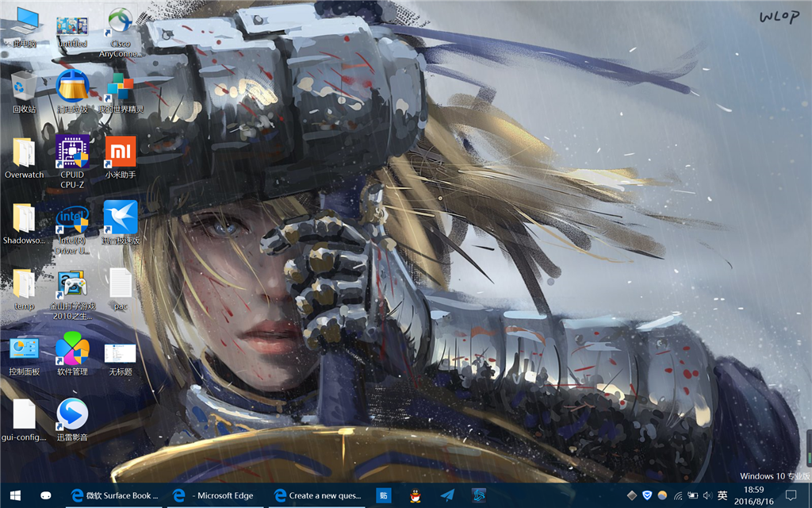Switch to the '- Microsoft Edge' taskbar window

(x=216, y=495)
